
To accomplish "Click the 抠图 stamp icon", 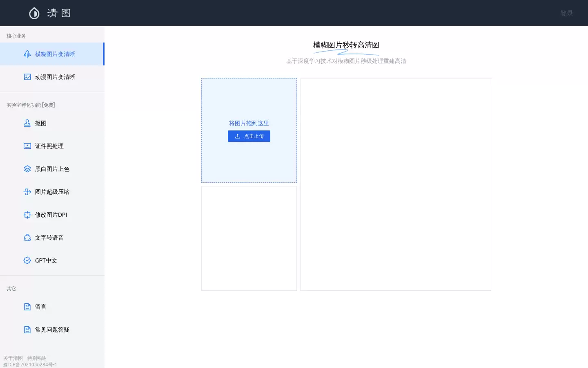I will pyautogui.click(x=27, y=123).
